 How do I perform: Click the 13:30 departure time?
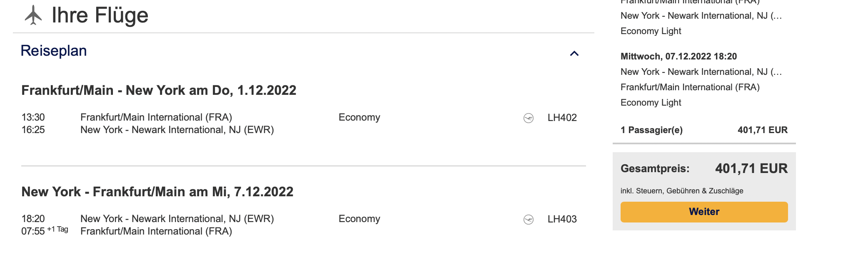tap(33, 117)
